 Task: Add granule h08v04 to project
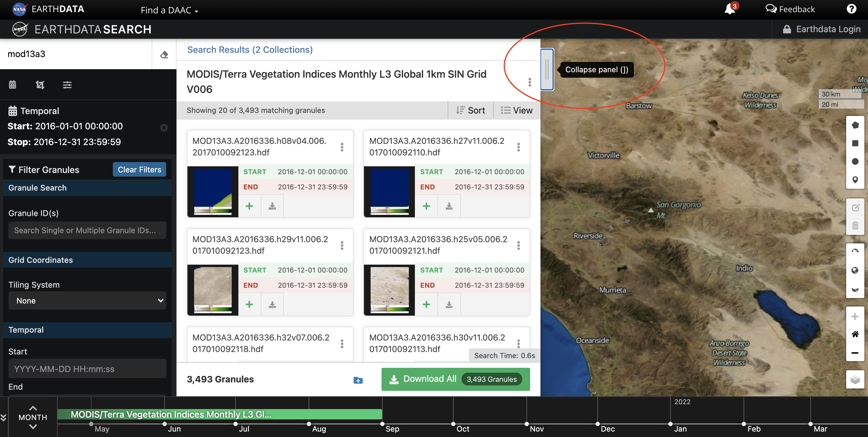[249, 206]
